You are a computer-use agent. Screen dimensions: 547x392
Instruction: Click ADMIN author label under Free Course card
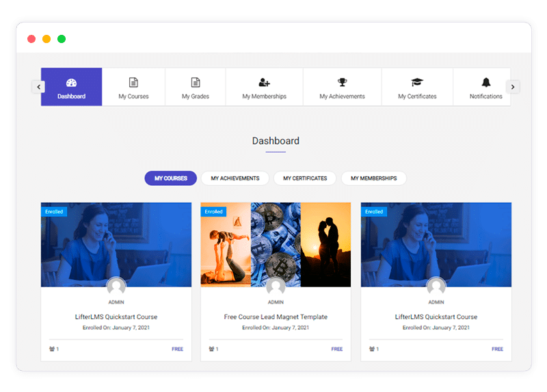tap(276, 302)
